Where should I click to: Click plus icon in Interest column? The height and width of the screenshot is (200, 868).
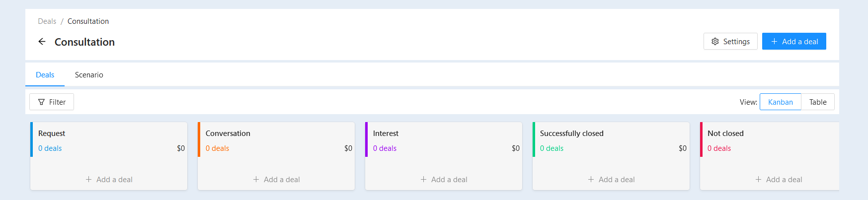[423, 180]
